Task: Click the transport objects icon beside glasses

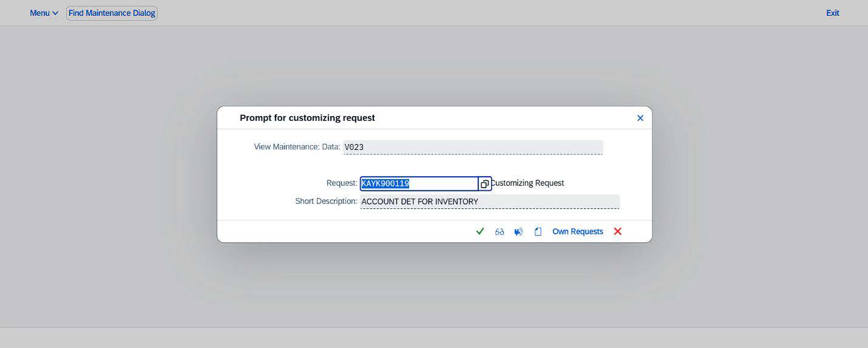Action: point(518,231)
